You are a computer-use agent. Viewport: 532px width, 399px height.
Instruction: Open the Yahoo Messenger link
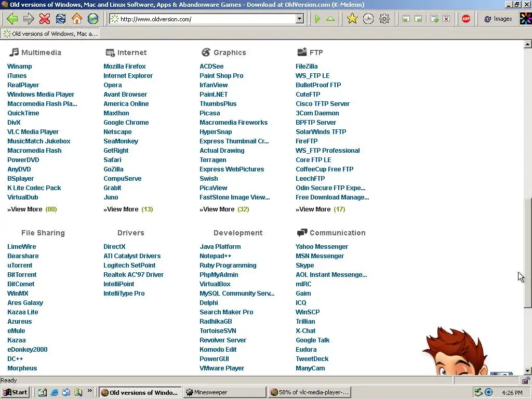tap(322, 247)
